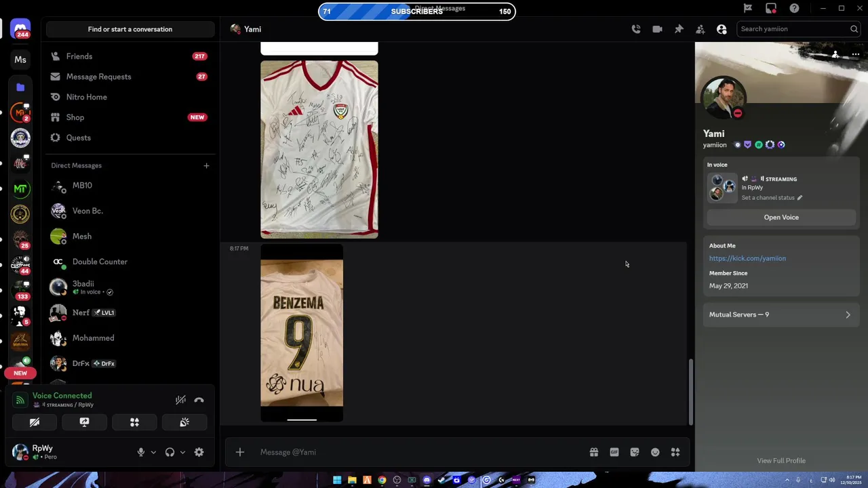Start a voice call with Yami
Viewport: 868px width, 488px height.
point(635,29)
